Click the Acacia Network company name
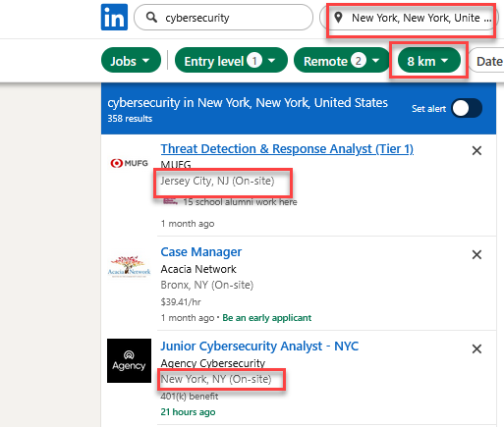 pos(198,269)
